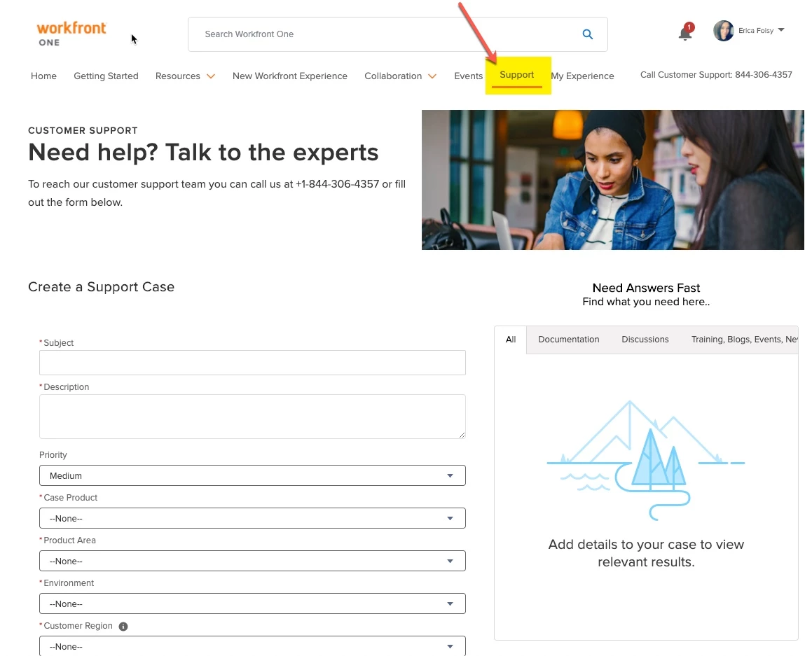812x656 pixels.
Task: Expand the Erica Foisy user menu arrow
Action: (x=781, y=29)
